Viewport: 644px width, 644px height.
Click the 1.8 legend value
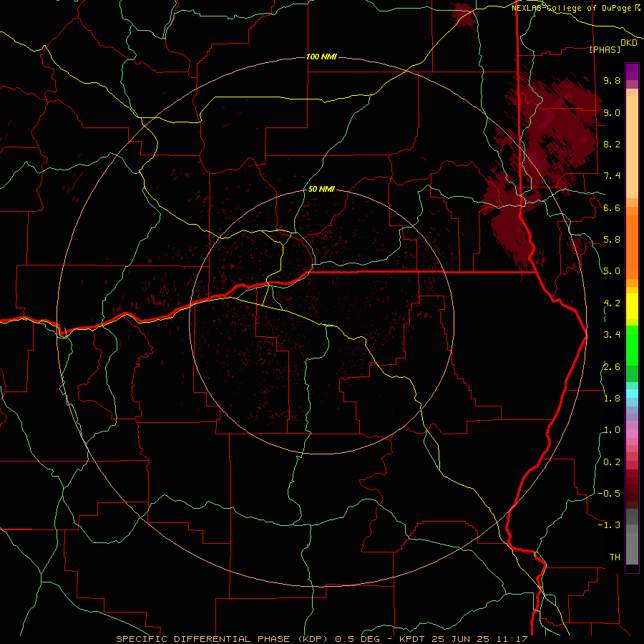point(612,399)
